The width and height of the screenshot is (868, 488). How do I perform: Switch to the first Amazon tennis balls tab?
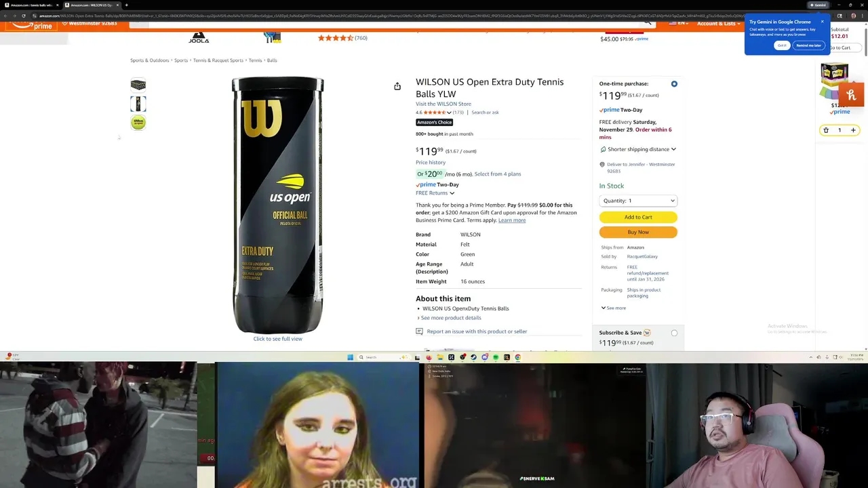pyautogui.click(x=31, y=5)
